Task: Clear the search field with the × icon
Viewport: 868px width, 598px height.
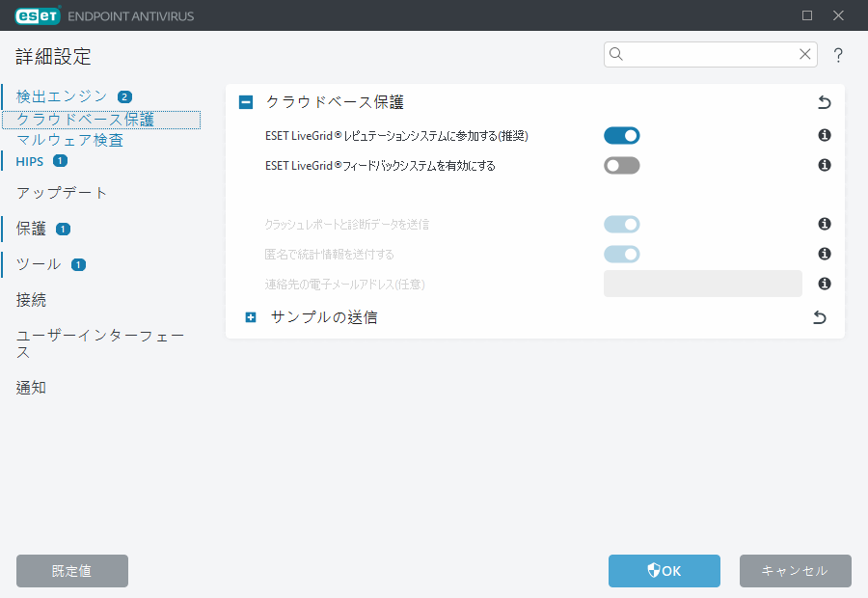Action: tap(805, 54)
